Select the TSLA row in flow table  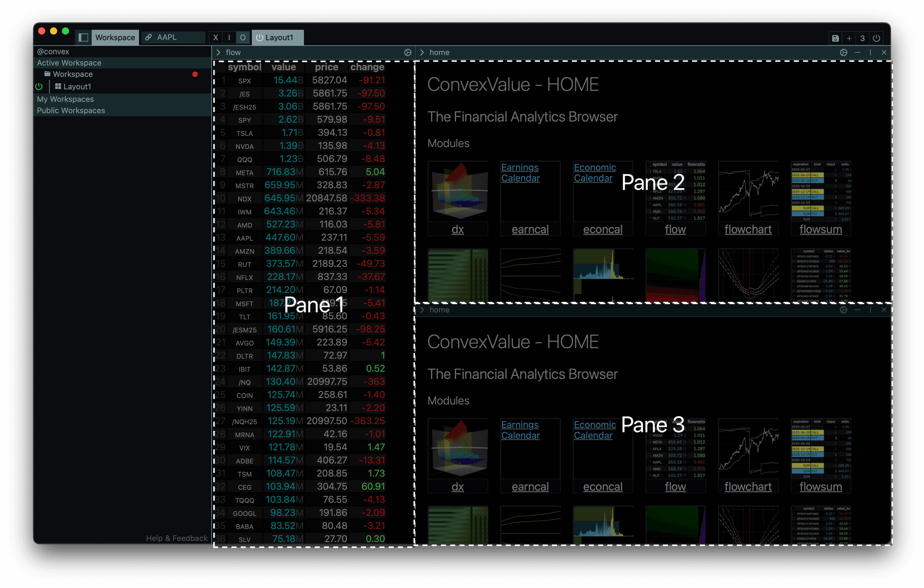pyautogui.click(x=300, y=133)
